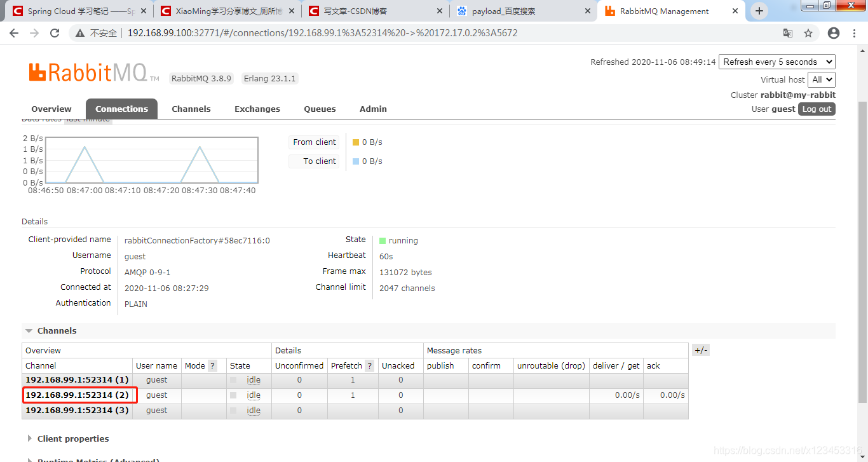This screenshot has width=868, height=462.
Task: Open the Refresh every 5 seconds dropdown
Action: [776, 62]
